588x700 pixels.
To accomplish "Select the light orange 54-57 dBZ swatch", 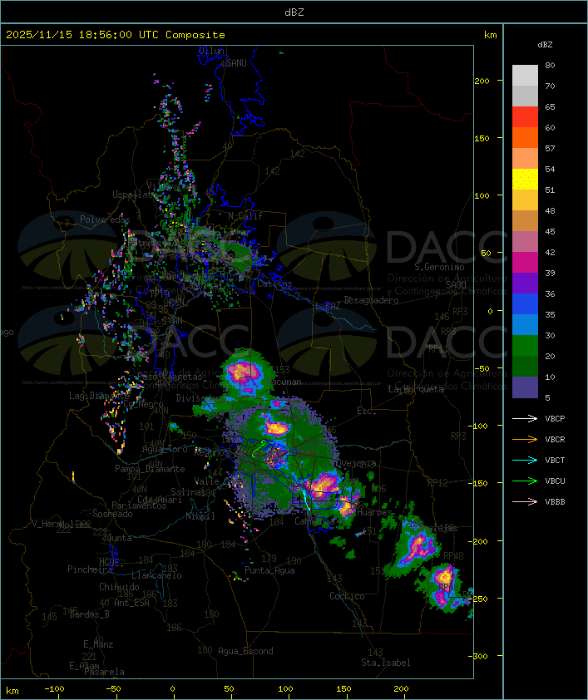I will pos(525,159).
